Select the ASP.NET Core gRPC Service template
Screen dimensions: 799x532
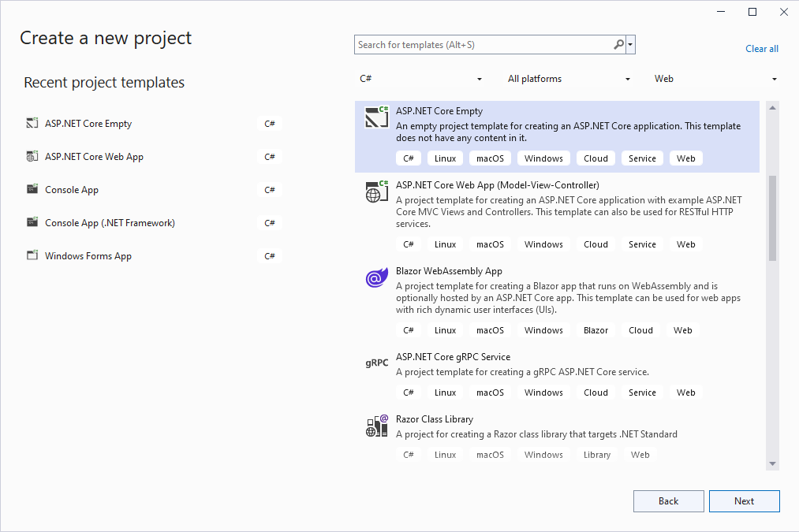coord(453,357)
